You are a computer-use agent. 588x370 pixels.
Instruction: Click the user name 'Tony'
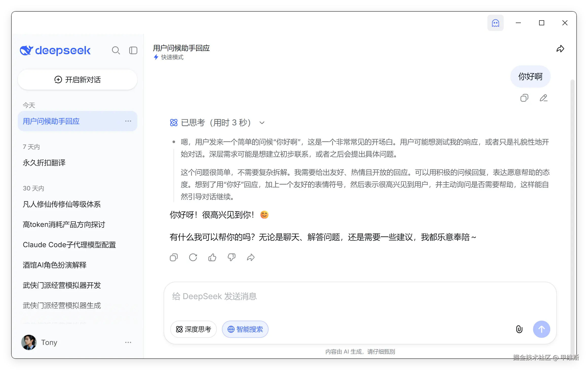tap(49, 342)
